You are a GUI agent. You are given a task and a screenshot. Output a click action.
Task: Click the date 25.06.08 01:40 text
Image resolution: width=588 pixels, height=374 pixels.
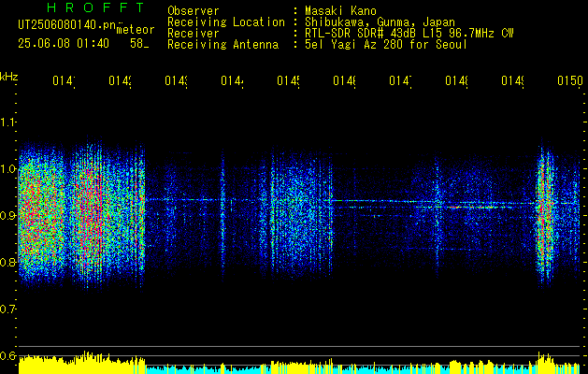point(64,44)
